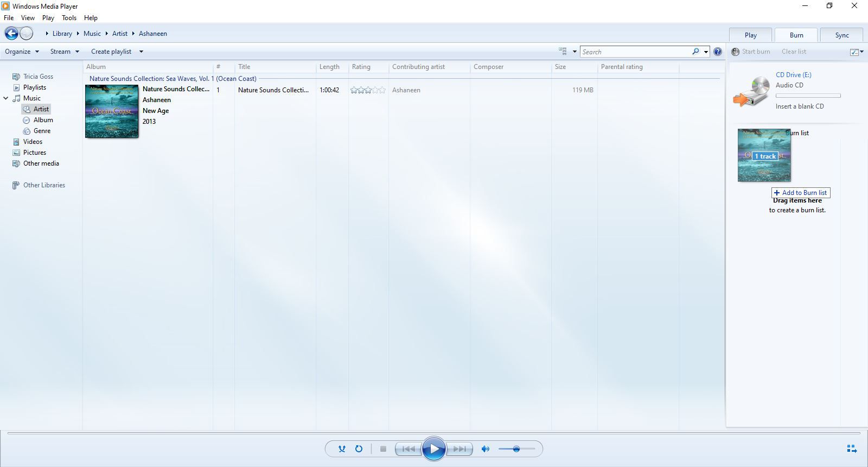
Task: Click the Previous track button
Action: [x=408, y=449]
